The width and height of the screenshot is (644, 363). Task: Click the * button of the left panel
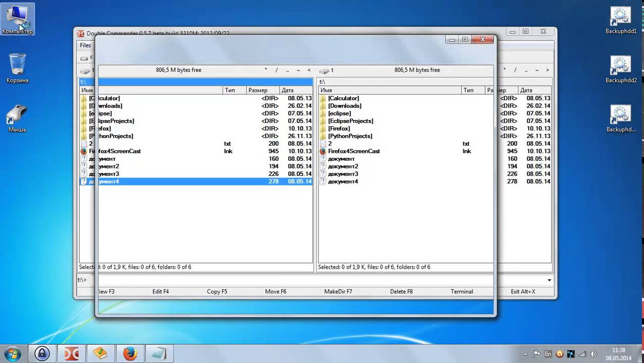(x=266, y=70)
